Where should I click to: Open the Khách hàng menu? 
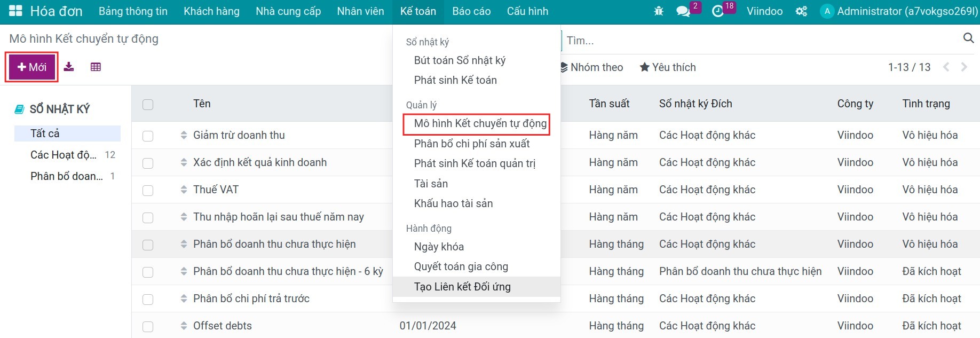pos(211,11)
